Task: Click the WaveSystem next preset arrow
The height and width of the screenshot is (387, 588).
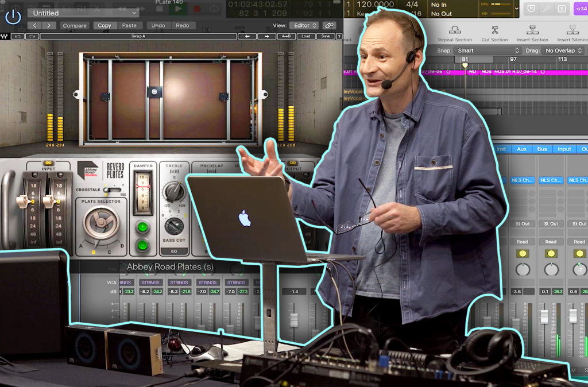Action: 266,36
